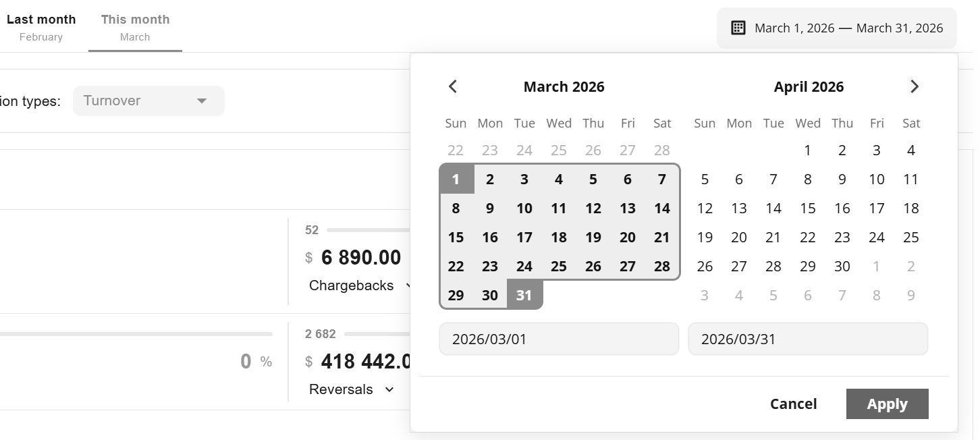980x440 pixels.
Task: Expand the Reversals chevron
Action: 389,389
